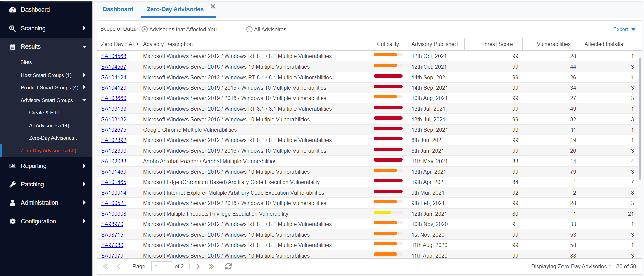Click the Reporting bar chart icon
The image size is (644, 276).
pos(13,166)
